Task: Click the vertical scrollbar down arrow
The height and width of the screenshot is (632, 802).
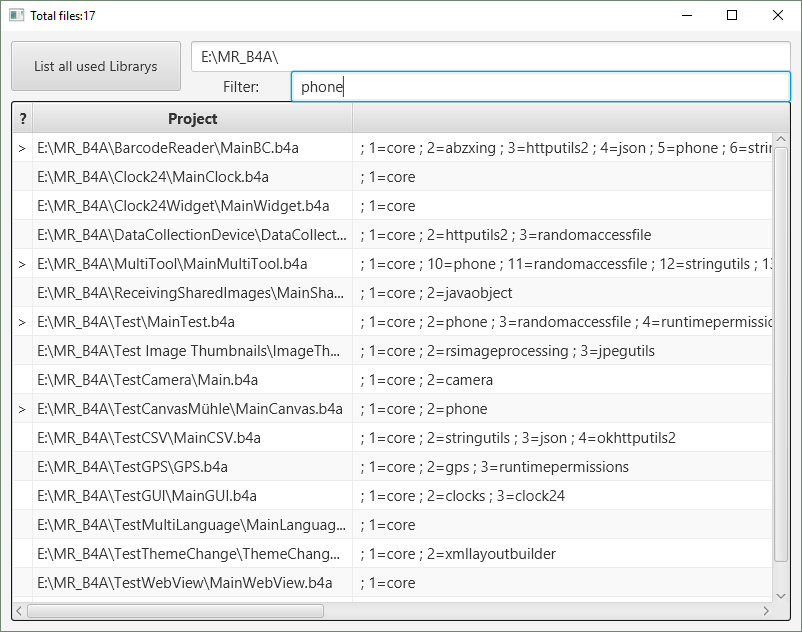Action: pos(781,596)
